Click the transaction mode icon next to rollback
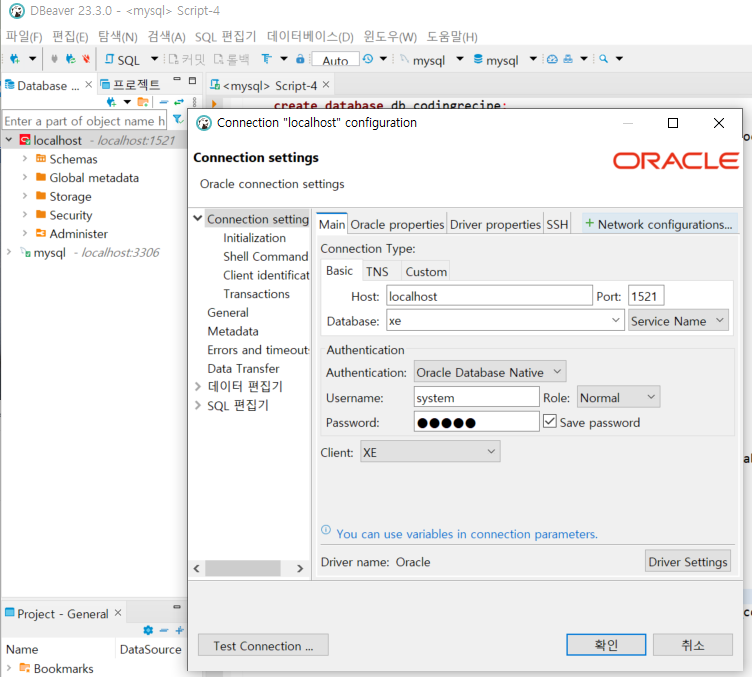 tap(266, 59)
